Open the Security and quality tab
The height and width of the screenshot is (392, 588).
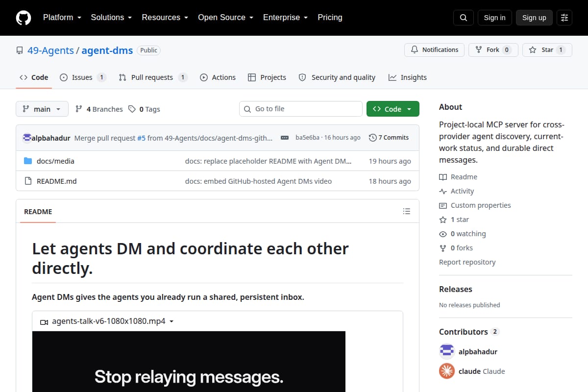tap(337, 77)
